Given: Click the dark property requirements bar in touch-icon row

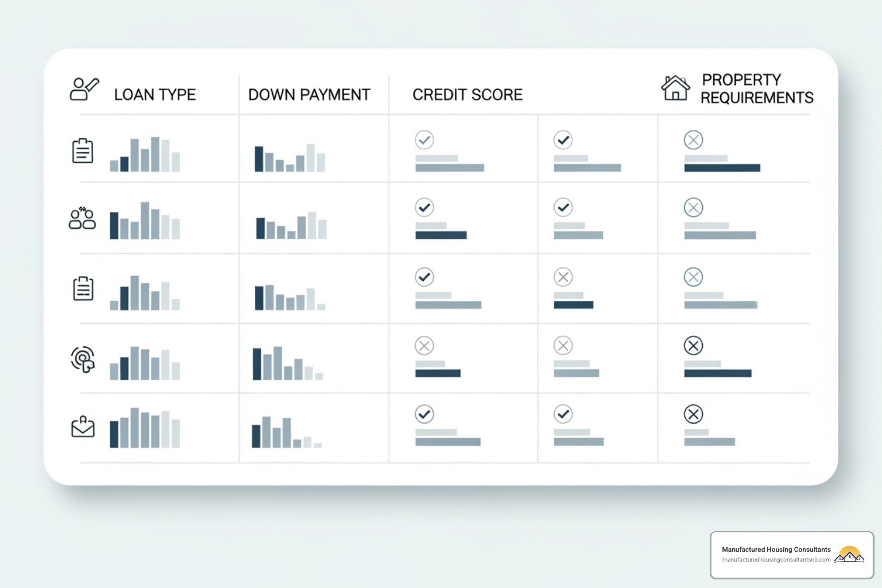Looking at the screenshot, I should pyautogui.click(x=718, y=373).
